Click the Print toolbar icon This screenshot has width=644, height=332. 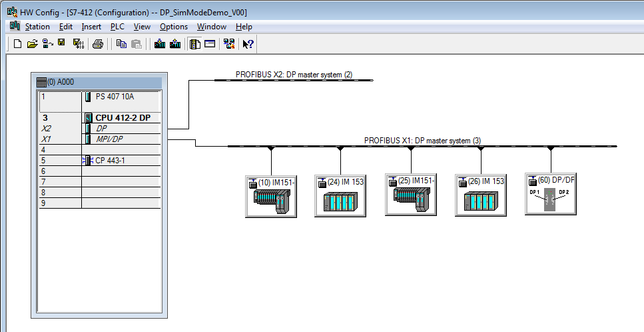[x=98, y=44]
